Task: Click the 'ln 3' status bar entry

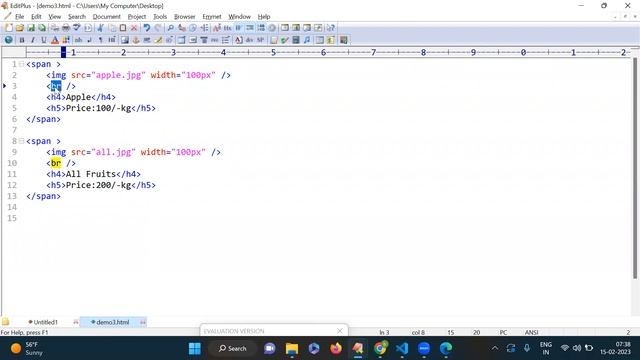Action: click(x=384, y=332)
